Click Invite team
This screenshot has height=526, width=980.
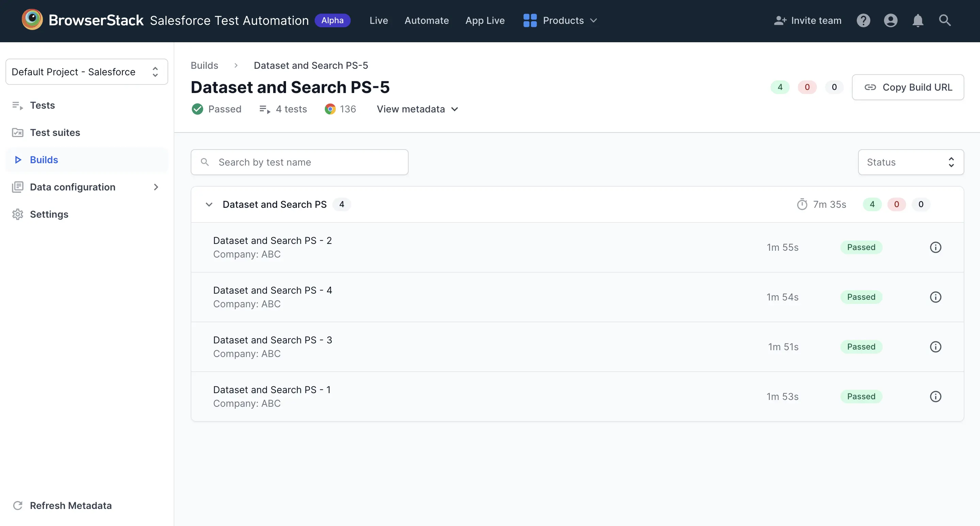pyautogui.click(x=808, y=20)
